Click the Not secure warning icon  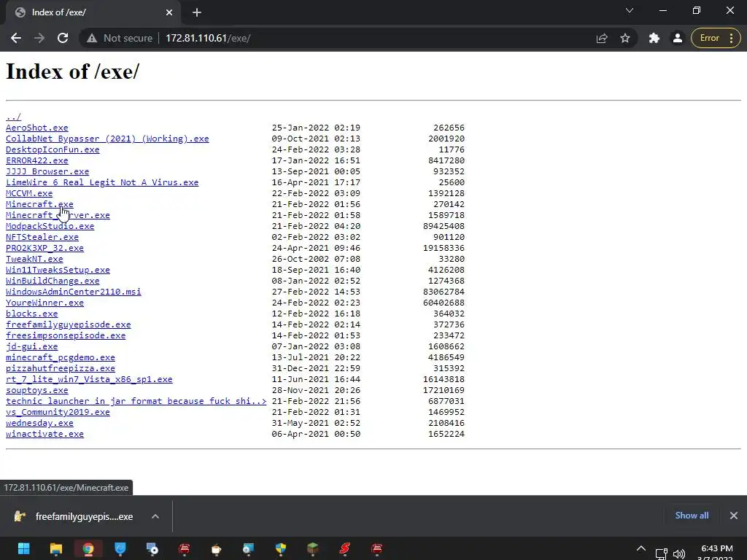point(92,38)
